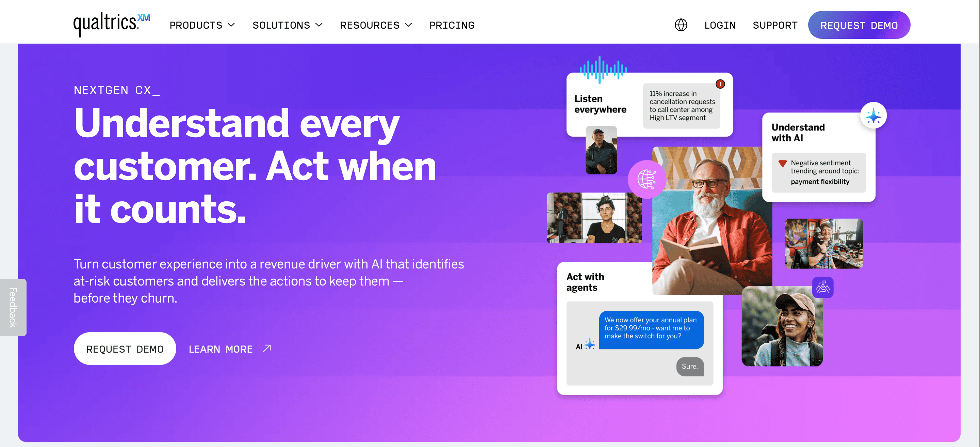Expand the Solutions dropdown menu
This screenshot has width=980, height=447.
pos(287,25)
